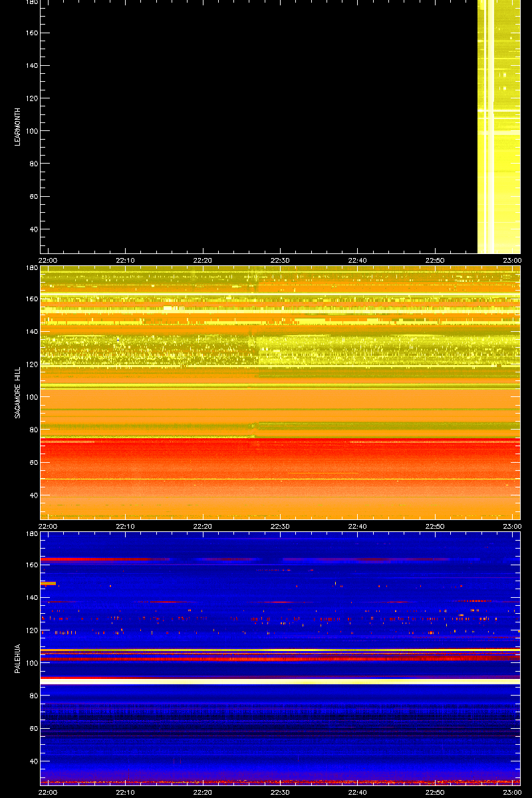Image resolution: width=532 pixels, height=798 pixels.
Task: Pick the 40 frequency tick on Palehua axis
Action: point(33,761)
